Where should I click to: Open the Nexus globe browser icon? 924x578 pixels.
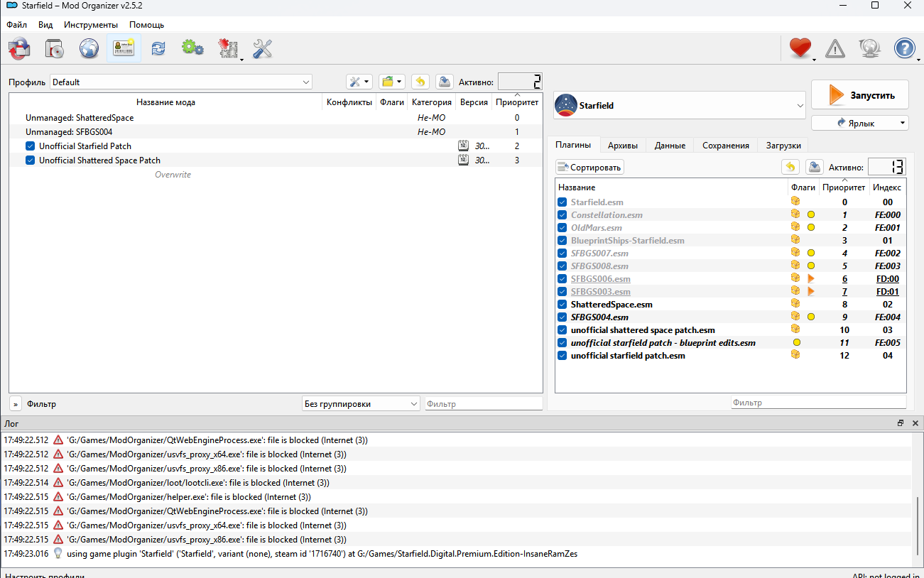pos(89,48)
